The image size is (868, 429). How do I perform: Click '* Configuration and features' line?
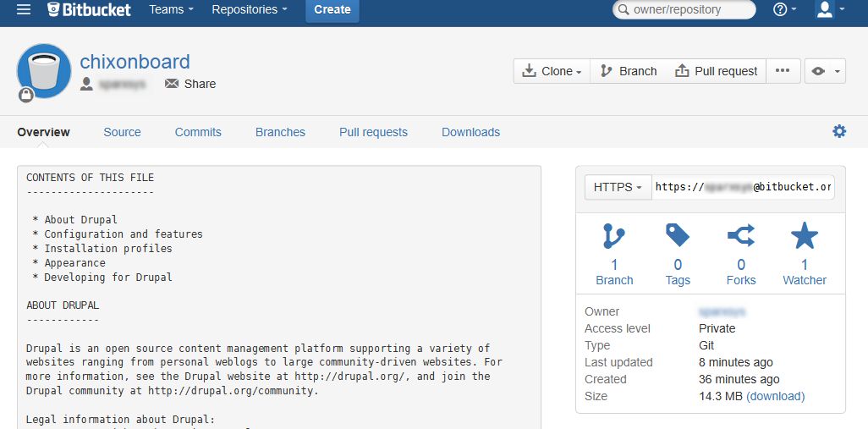[x=118, y=234]
